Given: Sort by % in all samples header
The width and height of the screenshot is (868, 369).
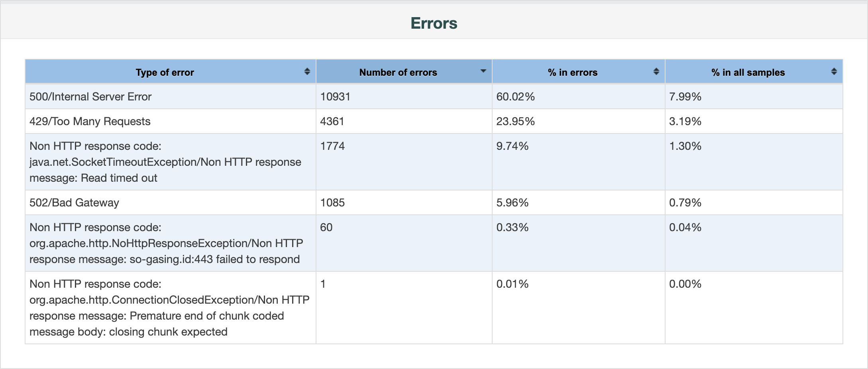Looking at the screenshot, I should point(754,72).
